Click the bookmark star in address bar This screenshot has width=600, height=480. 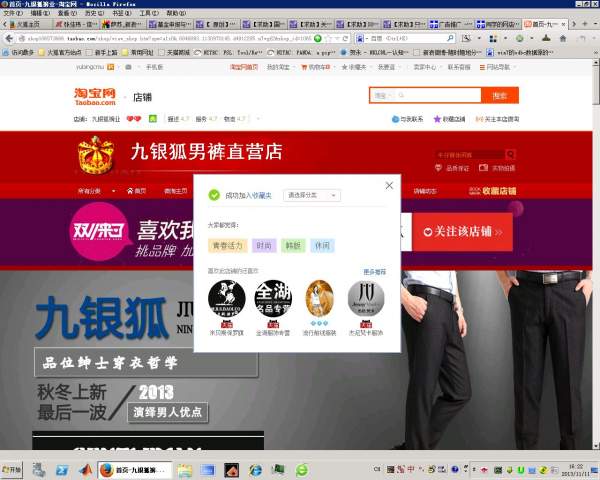[x=328, y=39]
